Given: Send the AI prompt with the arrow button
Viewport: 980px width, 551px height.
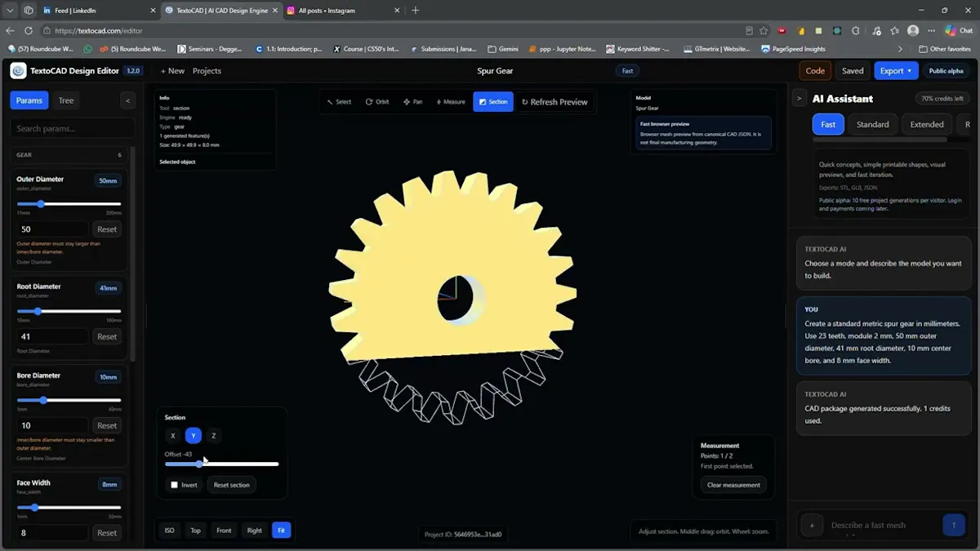Looking at the screenshot, I should pyautogui.click(x=953, y=525).
